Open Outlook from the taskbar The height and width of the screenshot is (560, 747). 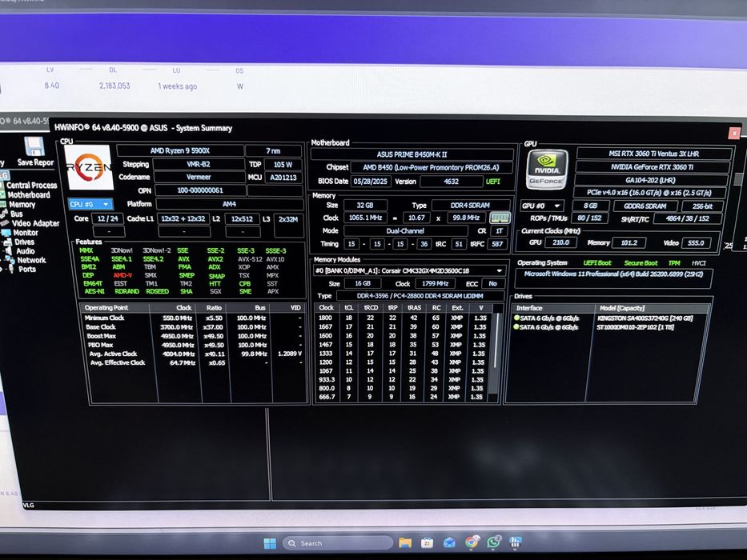[x=449, y=543]
